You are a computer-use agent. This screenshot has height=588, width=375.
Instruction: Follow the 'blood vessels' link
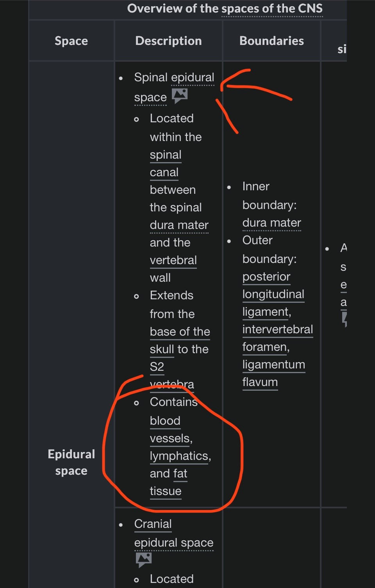coord(171,429)
